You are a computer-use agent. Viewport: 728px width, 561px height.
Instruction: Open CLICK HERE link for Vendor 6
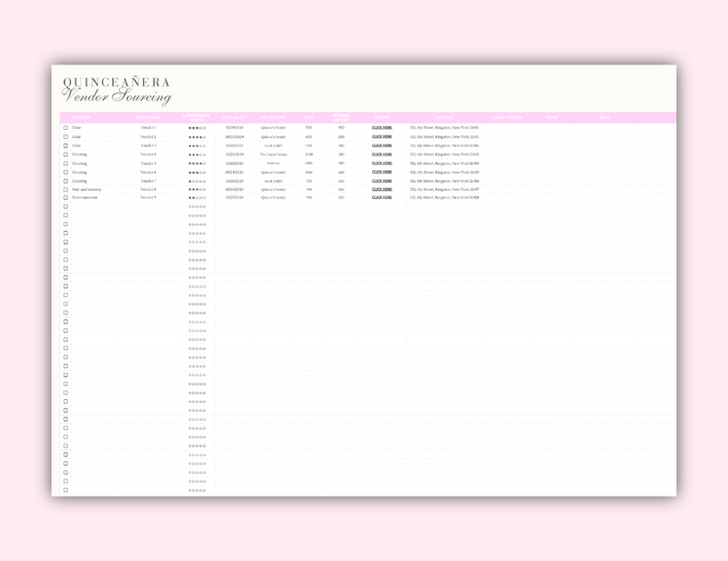point(382,172)
